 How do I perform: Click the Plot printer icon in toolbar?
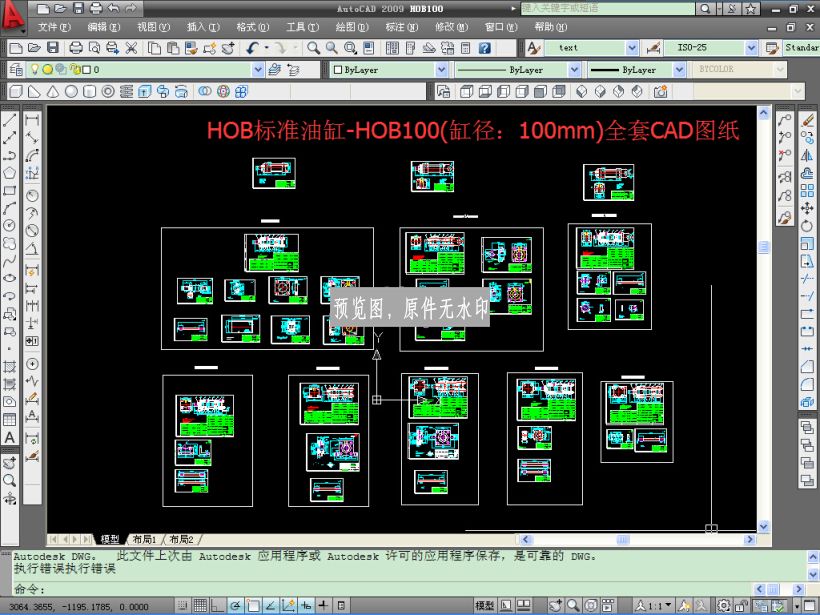76,48
